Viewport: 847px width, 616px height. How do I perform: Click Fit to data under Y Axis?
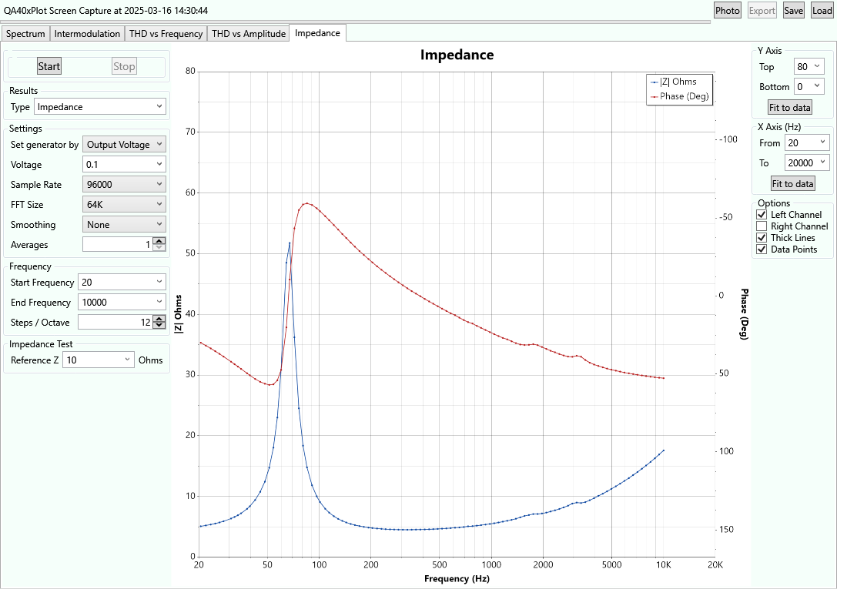point(790,108)
